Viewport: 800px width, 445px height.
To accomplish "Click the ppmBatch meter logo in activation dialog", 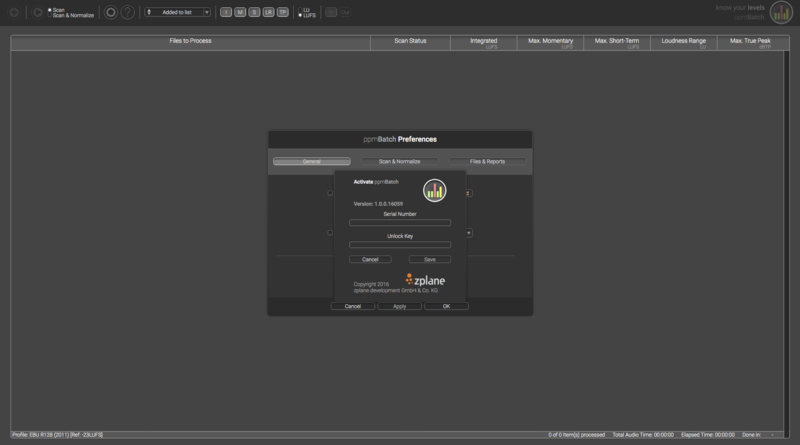I will (435, 190).
